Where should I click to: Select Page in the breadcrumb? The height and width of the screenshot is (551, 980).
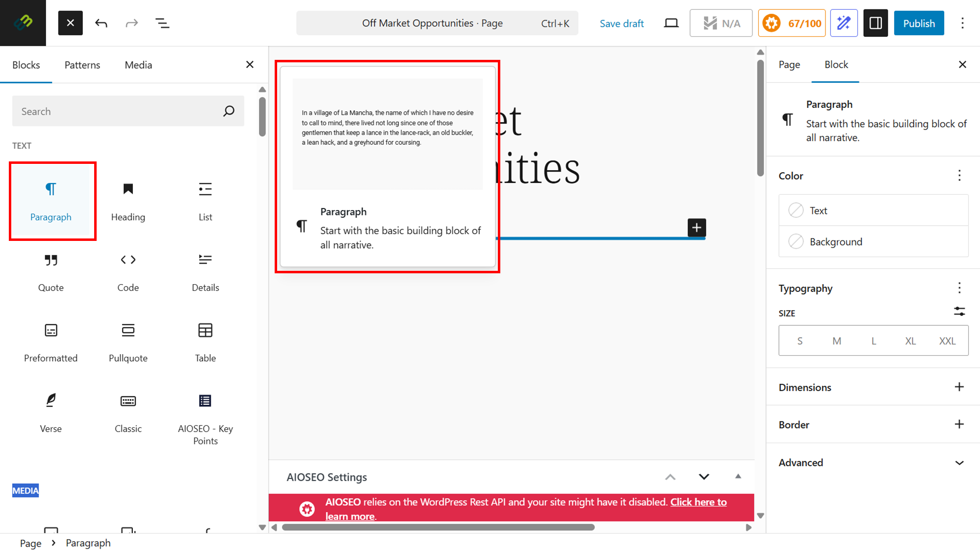point(30,543)
